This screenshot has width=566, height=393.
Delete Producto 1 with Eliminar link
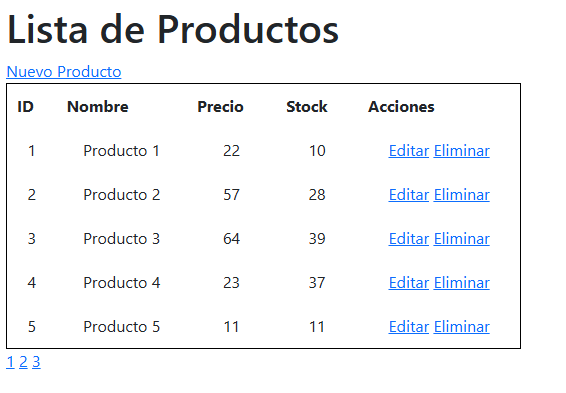pos(462,150)
